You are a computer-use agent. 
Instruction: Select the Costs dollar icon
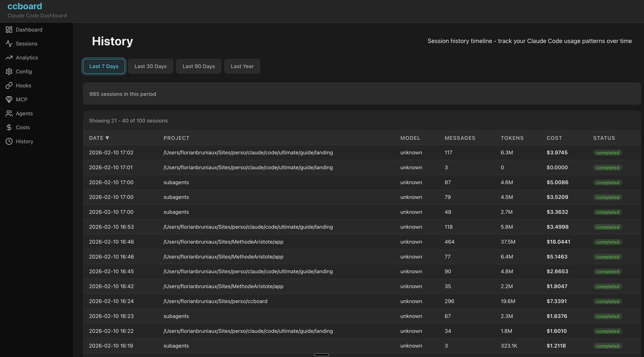9,127
